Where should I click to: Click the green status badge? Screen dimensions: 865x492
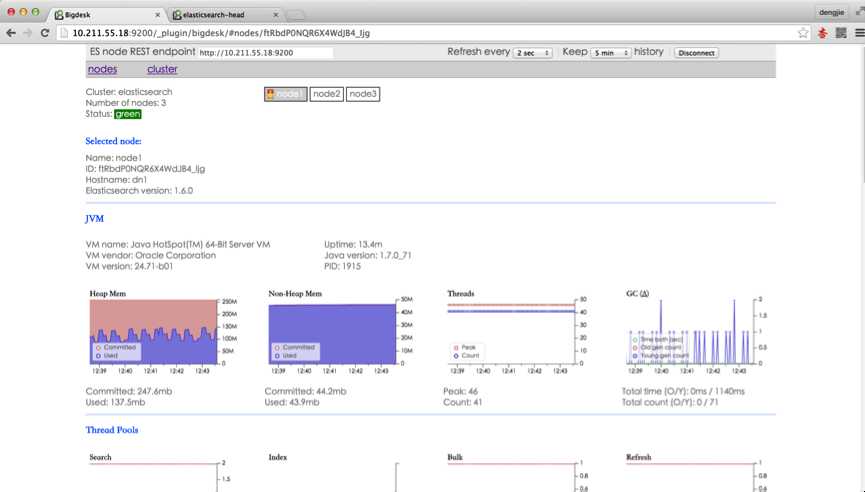tap(128, 114)
